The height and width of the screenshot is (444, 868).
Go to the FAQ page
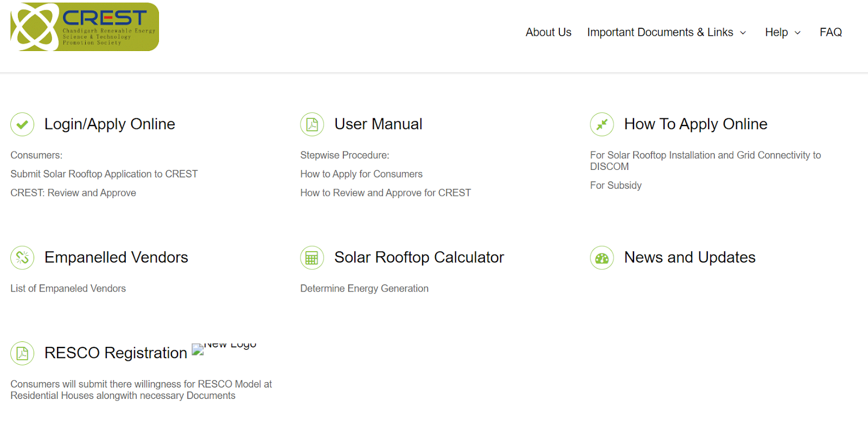pyautogui.click(x=831, y=33)
